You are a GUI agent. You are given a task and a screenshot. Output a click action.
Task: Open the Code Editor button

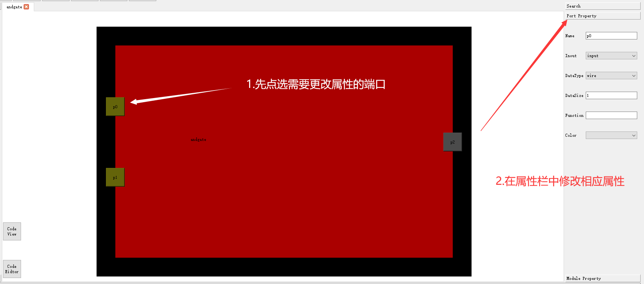click(12, 269)
